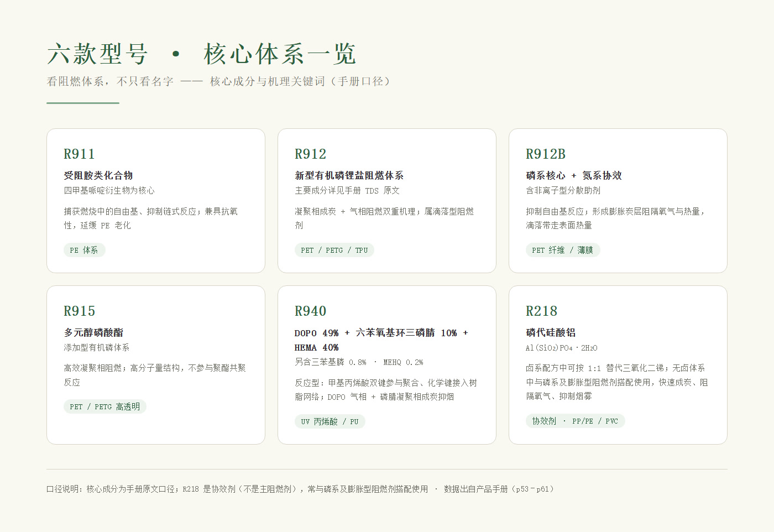
Task: Click the R940 description starting 反应型
Action: (386, 390)
